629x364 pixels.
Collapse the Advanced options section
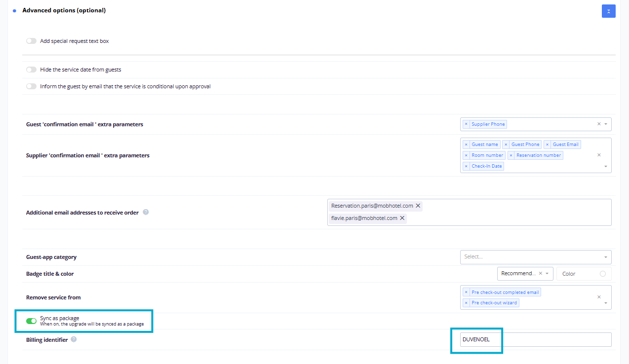pyautogui.click(x=608, y=11)
